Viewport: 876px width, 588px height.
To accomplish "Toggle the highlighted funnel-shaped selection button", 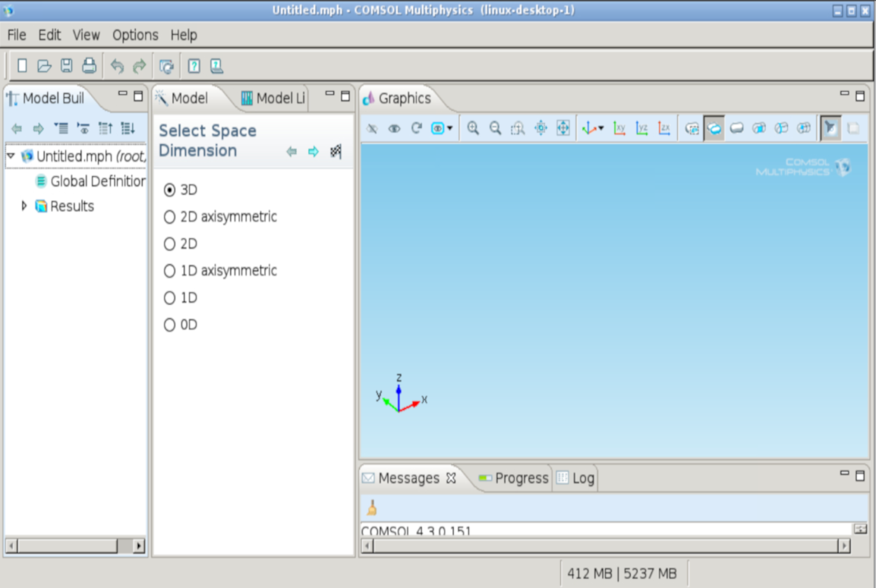I will pos(830,128).
